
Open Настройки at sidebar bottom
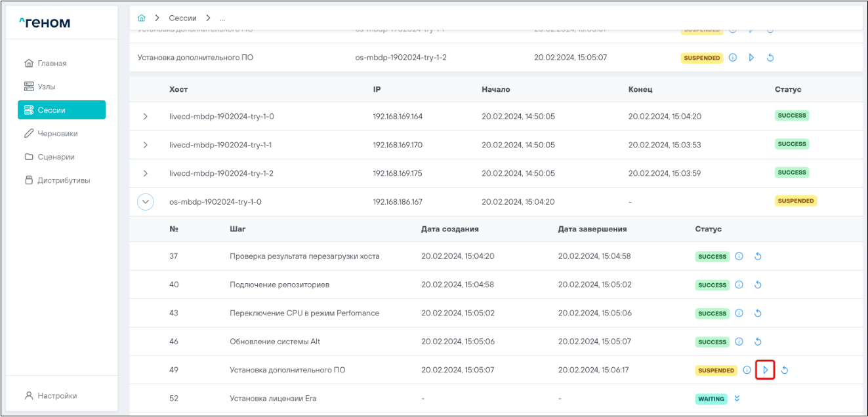coord(57,396)
